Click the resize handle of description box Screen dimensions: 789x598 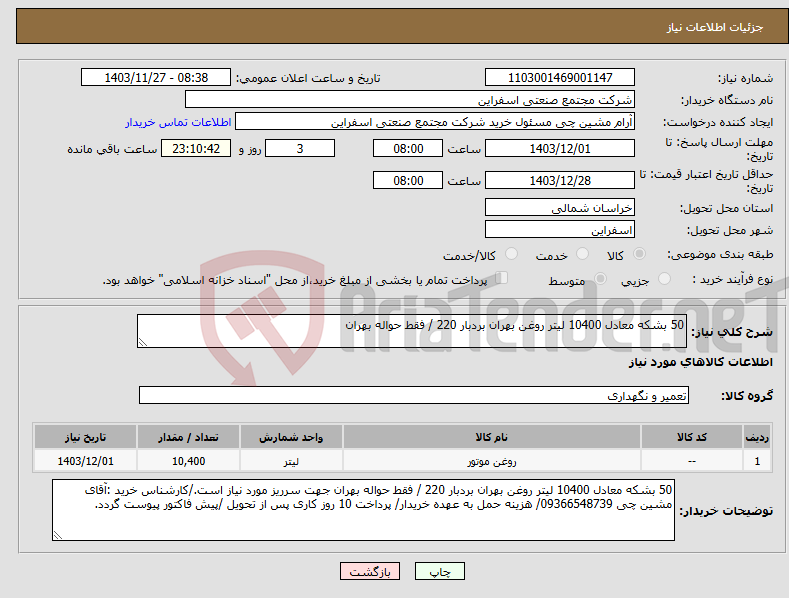pyautogui.click(x=143, y=342)
